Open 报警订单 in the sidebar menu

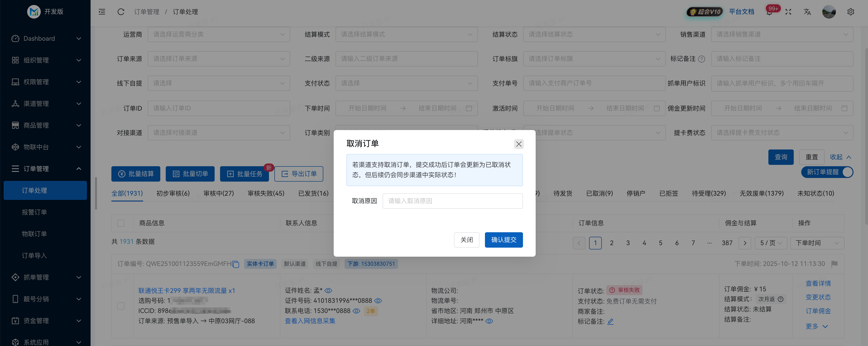click(34, 212)
